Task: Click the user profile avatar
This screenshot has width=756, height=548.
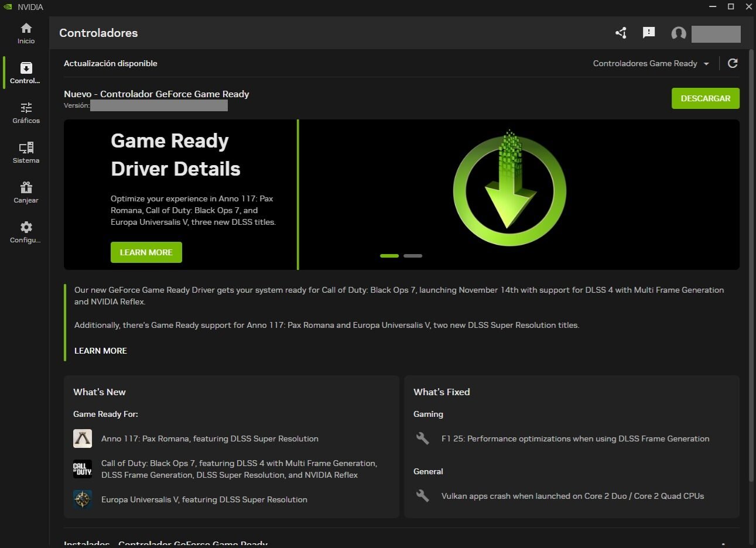Action: (x=678, y=33)
